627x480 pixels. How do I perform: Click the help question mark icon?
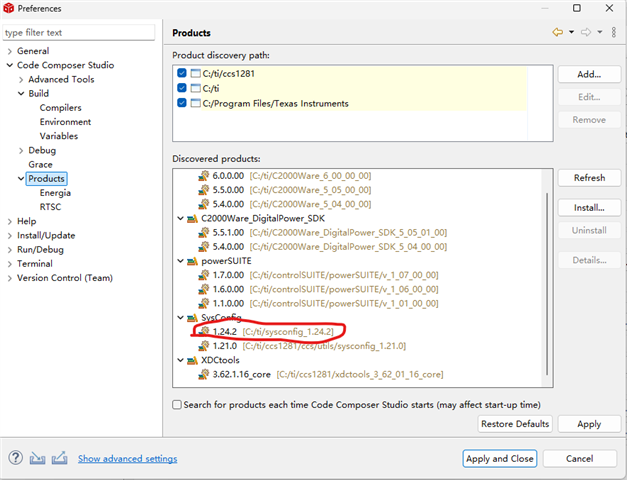pos(16,458)
